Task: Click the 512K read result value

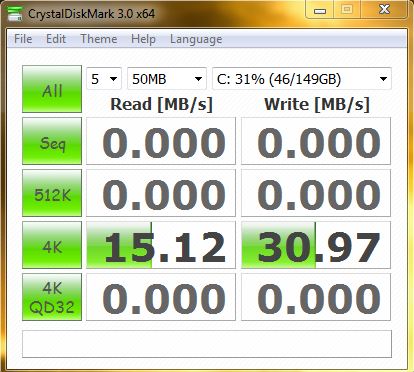Action: tap(161, 193)
